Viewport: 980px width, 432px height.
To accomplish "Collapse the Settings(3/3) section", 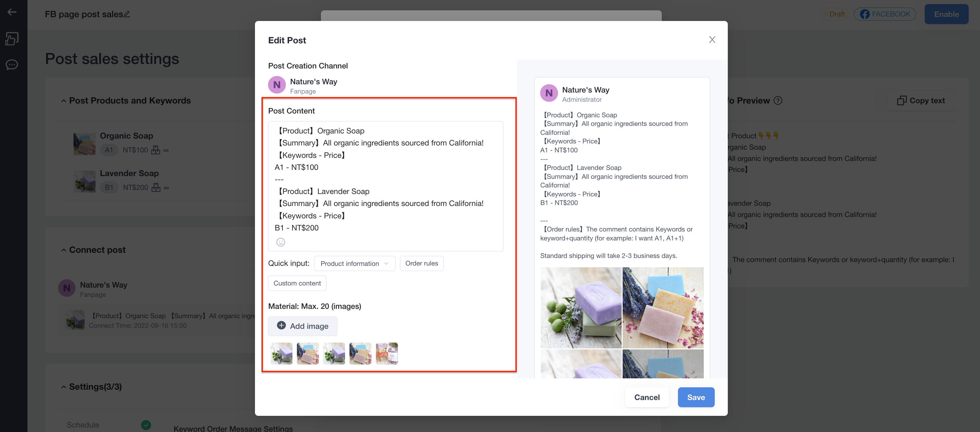I will [x=64, y=387].
